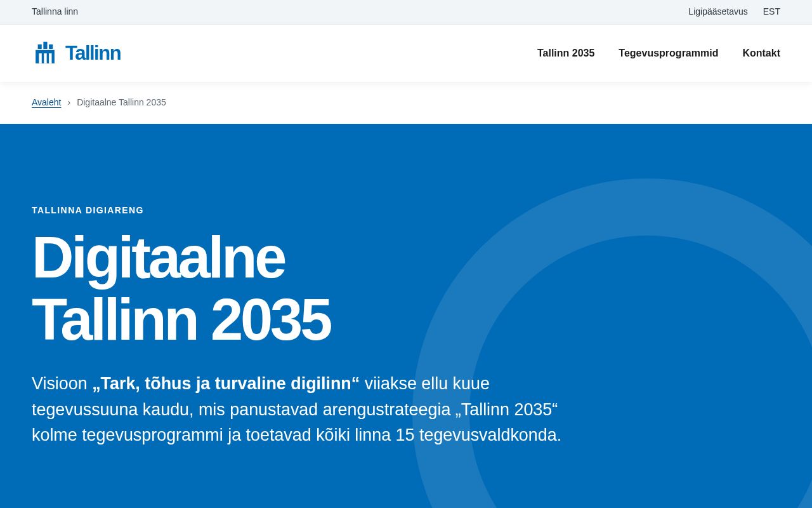Open the Ligipääsetavus accessibility link
Viewport: 812px width, 508px height.
pyautogui.click(x=717, y=11)
